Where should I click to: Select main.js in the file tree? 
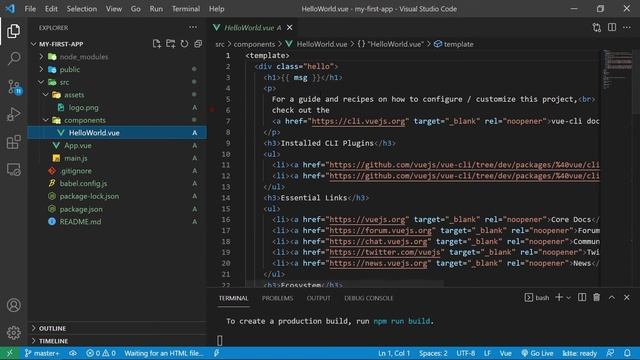(x=76, y=158)
